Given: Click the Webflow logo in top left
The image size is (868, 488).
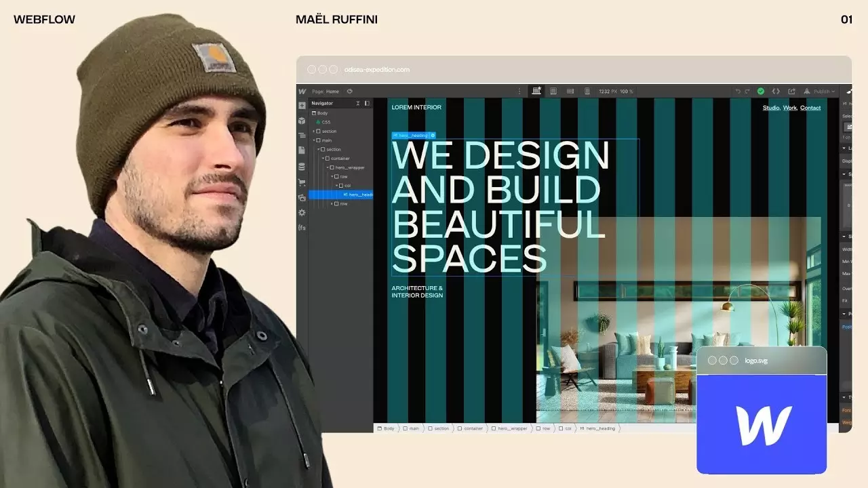Looking at the screenshot, I should point(302,90).
